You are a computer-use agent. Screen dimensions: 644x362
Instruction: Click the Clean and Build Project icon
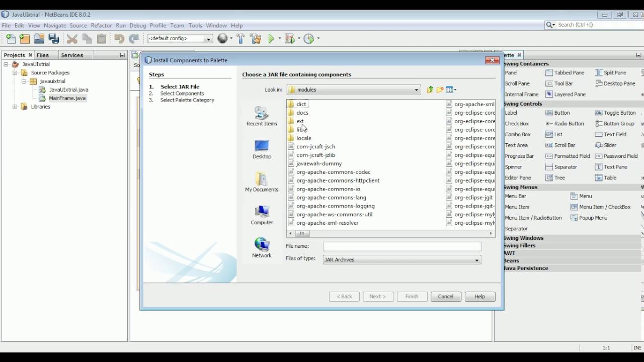[255, 39]
